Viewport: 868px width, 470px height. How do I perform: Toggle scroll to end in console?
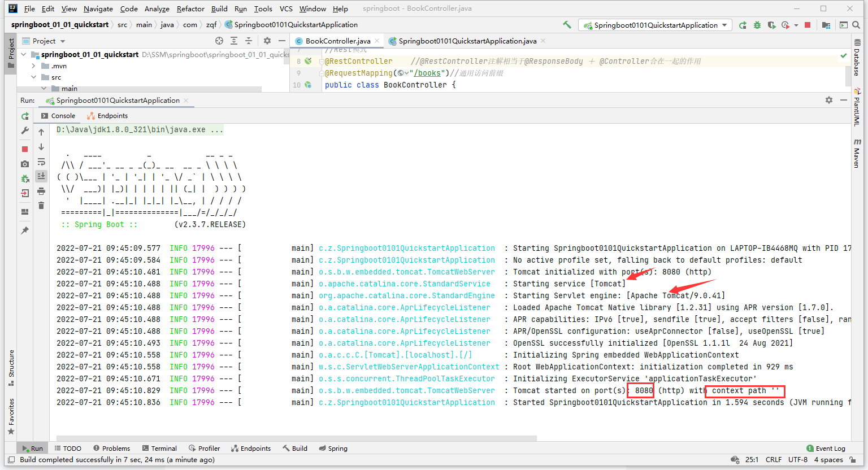[x=41, y=176]
